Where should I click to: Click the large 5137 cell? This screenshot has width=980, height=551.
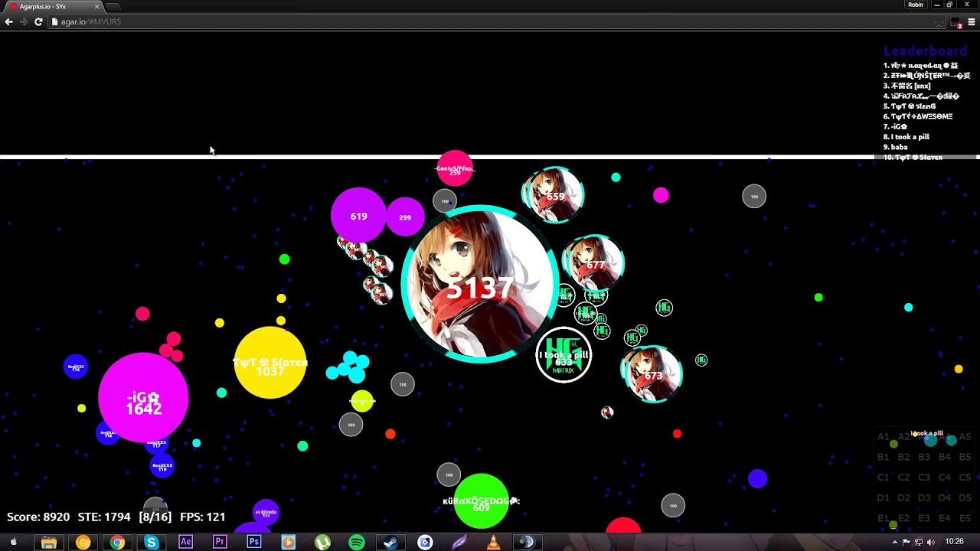pyautogui.click(x=479, y=284)
